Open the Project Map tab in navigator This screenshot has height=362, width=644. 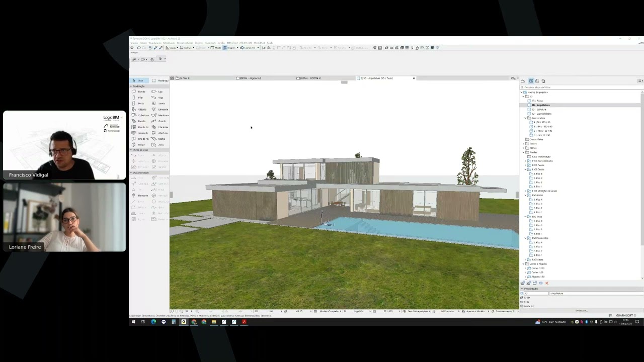[523, 81]
